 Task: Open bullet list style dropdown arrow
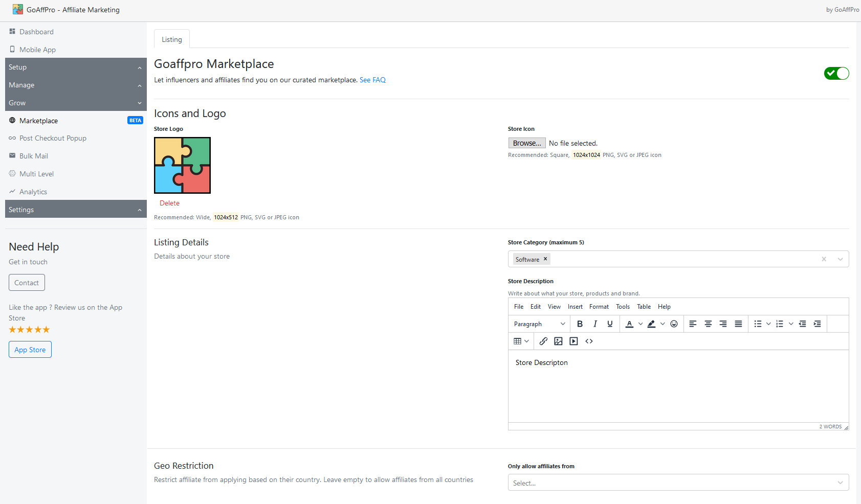click(x=768, y=324)
